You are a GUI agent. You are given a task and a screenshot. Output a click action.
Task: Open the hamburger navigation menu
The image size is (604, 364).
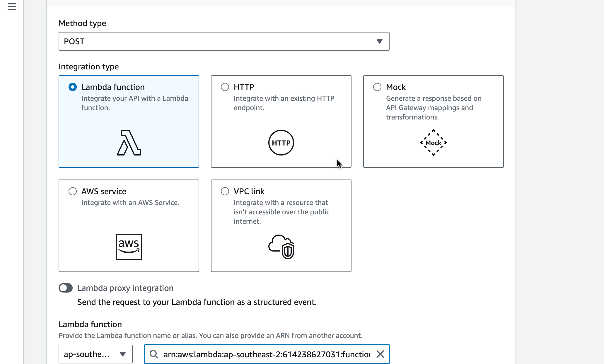point(12,7)
